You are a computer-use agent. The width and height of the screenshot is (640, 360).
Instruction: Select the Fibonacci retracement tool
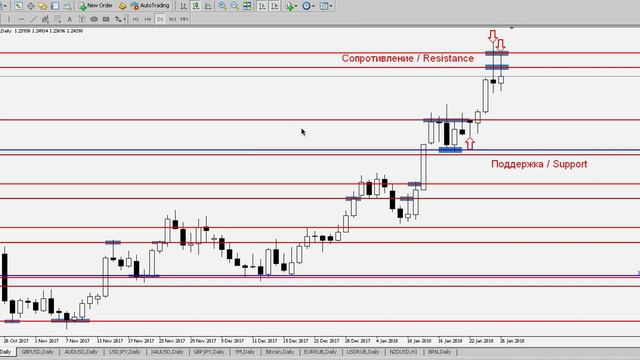click(58, 19)
